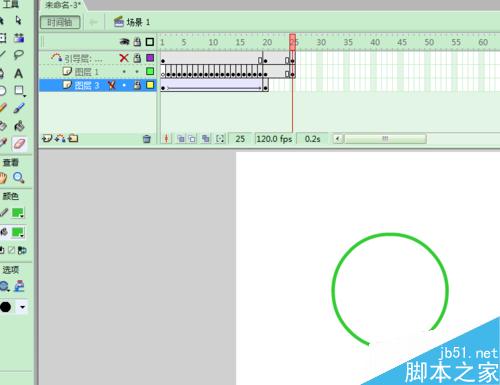Toggle layer 1 visibility dot
The height and width of the screenshot is (385, 500).
[x=124, y=71]
